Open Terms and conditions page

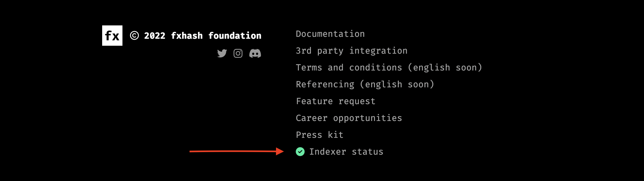pos(349,68)
